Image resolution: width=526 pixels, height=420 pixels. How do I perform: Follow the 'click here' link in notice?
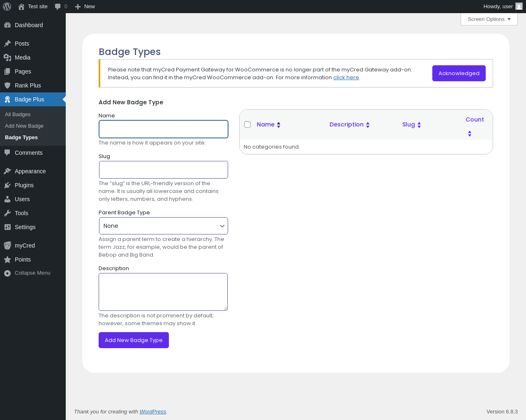point(346,78)
